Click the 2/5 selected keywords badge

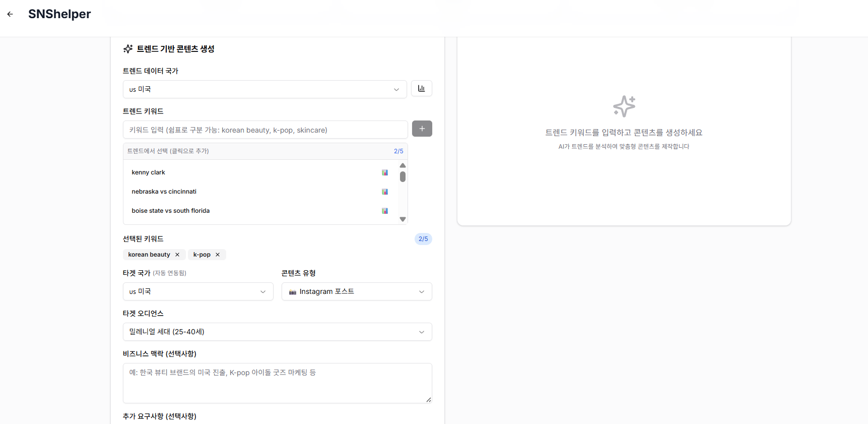[x=423, y=239]
